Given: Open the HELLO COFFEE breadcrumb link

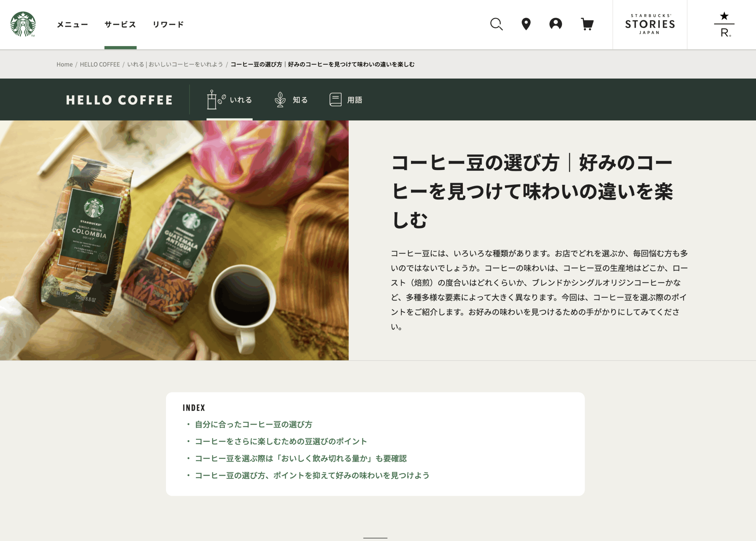Looking at the screenshot, I should (100, 64).
